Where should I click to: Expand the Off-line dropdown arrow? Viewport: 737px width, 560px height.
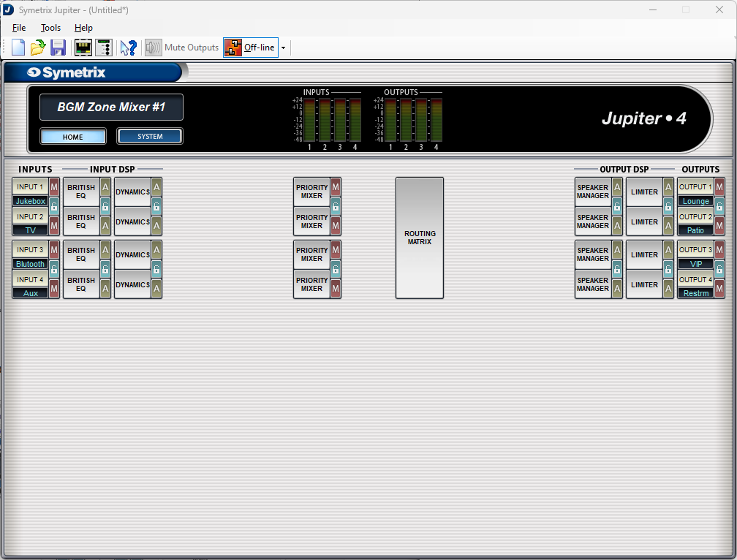tap(283, 48)
